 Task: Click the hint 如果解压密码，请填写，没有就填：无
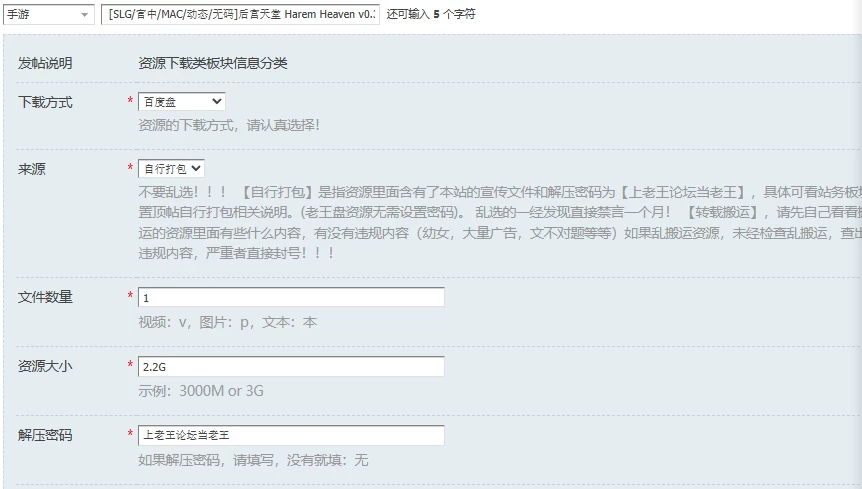[253, 460]
